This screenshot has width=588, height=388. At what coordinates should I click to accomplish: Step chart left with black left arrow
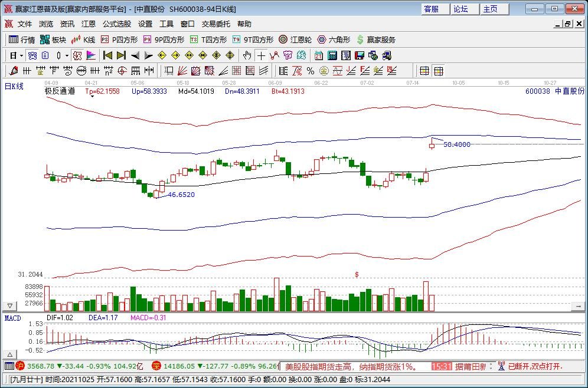135,56
